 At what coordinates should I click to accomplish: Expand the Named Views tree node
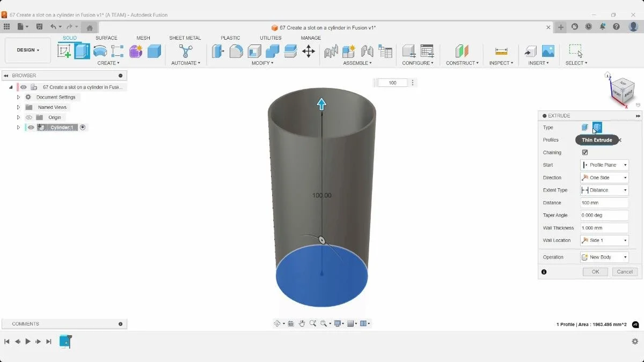click(x=18, y=107)
